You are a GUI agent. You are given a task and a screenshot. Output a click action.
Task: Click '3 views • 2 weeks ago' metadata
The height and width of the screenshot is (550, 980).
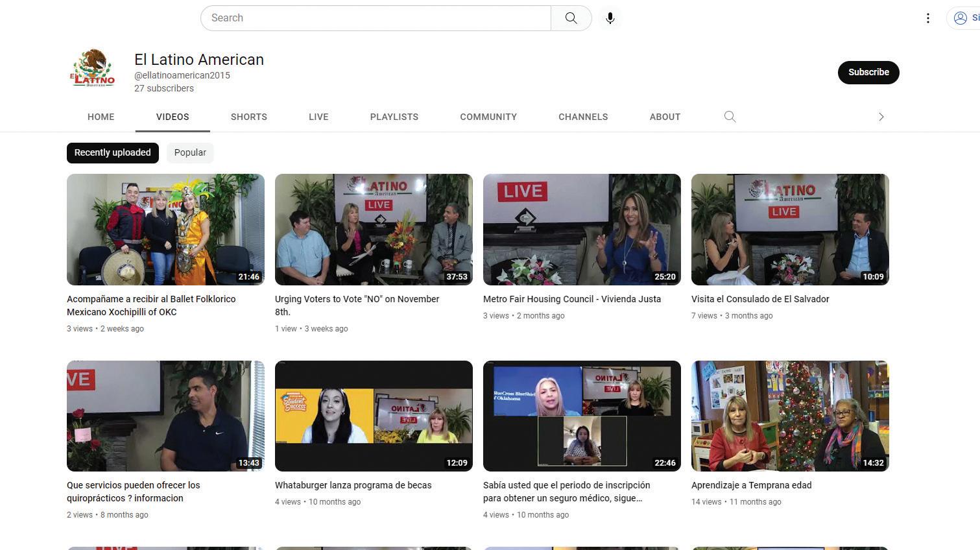click(105, 329)
